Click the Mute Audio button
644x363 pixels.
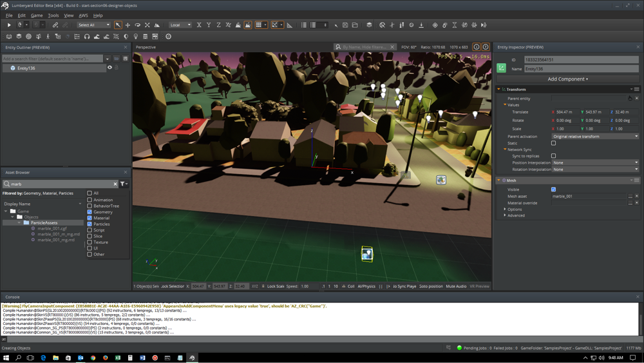[456, 286]
